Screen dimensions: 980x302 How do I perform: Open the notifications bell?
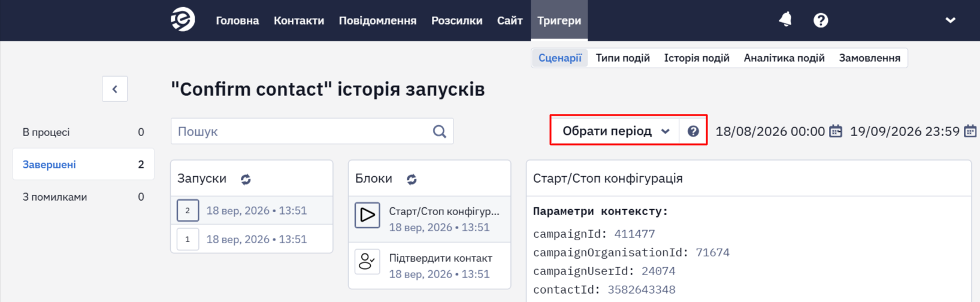(785, 20)
